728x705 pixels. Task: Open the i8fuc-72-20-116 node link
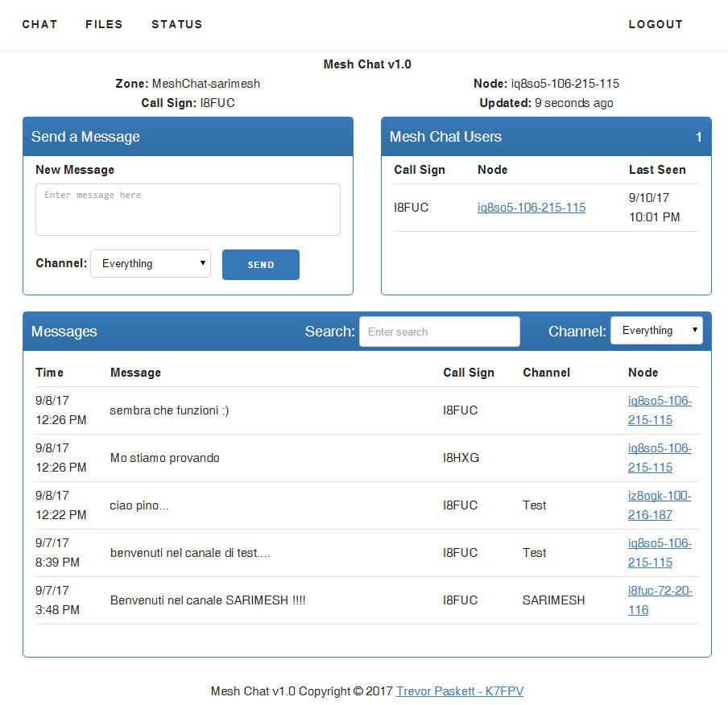pyautogui.click(x=660, y=600)
